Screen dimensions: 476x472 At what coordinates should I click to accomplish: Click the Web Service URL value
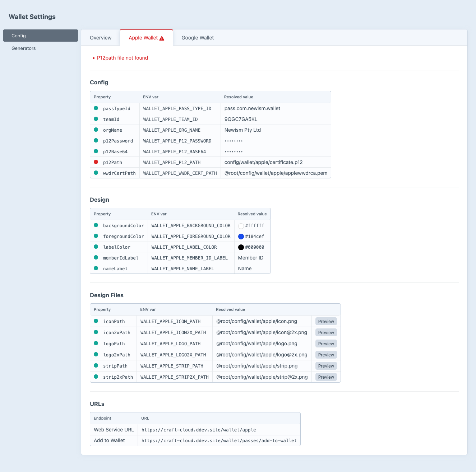point(199,430)
